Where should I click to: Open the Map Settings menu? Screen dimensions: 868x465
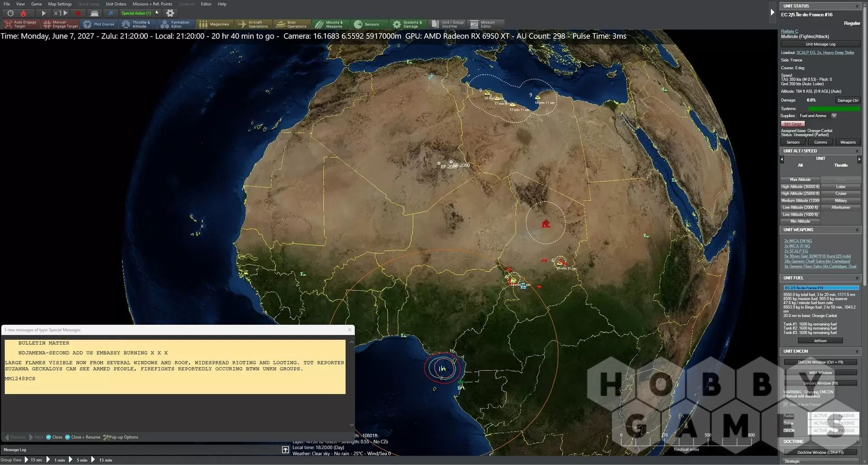tap(60, 4)
